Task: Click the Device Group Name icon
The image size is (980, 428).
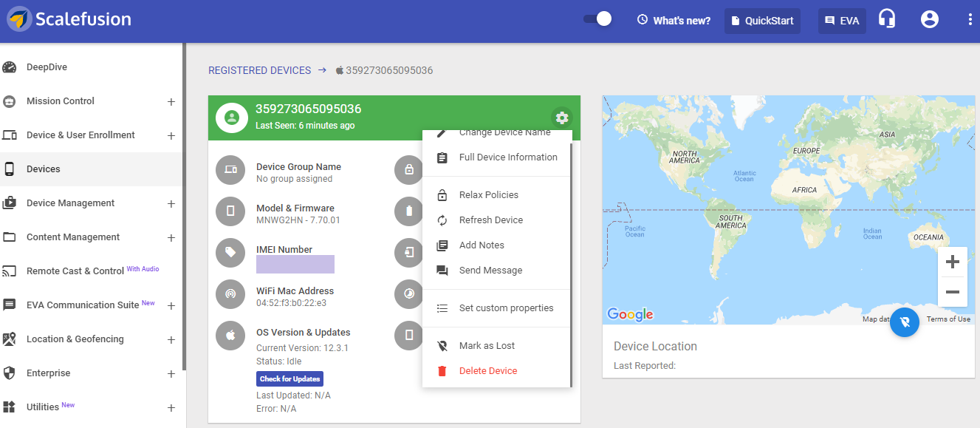Action: (230, 170)
